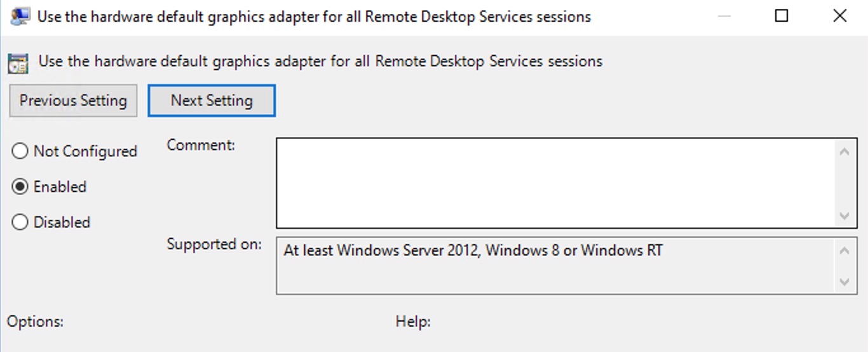This screenshot has height=352, width=868.
Task: Click the window system icon in title bar
Action: [x=20, y=17]
